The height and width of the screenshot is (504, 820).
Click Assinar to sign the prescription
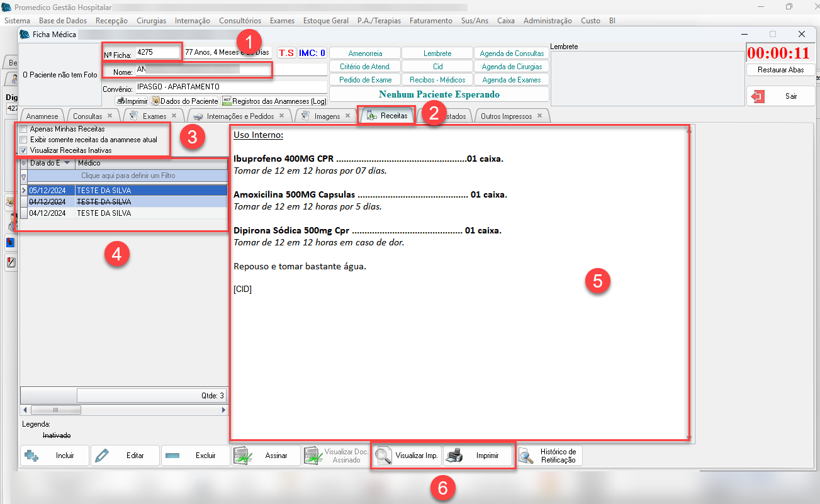click(x=266, y=456)
